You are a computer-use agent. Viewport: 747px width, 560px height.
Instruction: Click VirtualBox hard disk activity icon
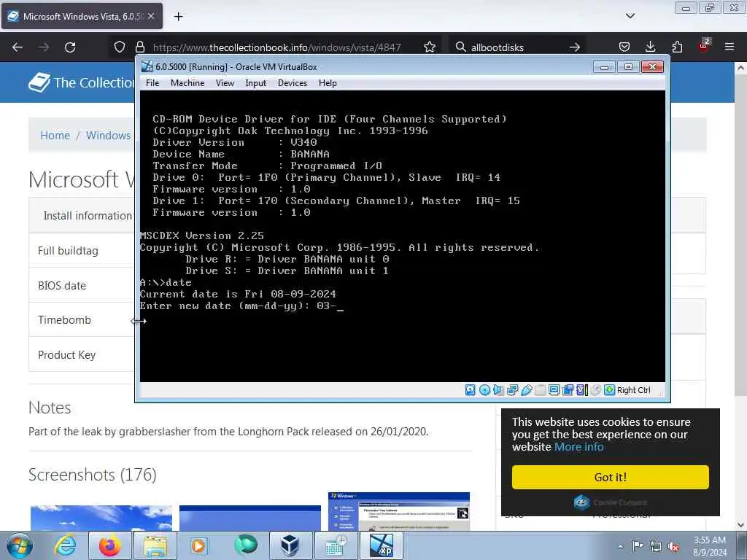pos(470,390)
